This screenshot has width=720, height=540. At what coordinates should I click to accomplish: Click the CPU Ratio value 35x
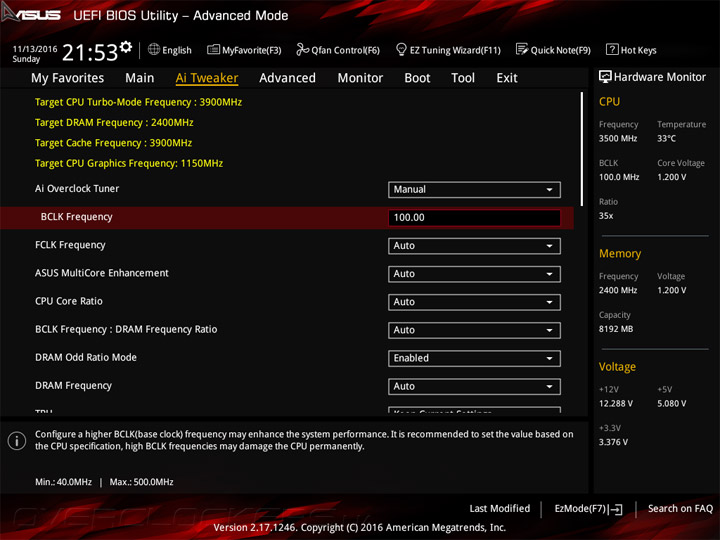tap(606, 215)
